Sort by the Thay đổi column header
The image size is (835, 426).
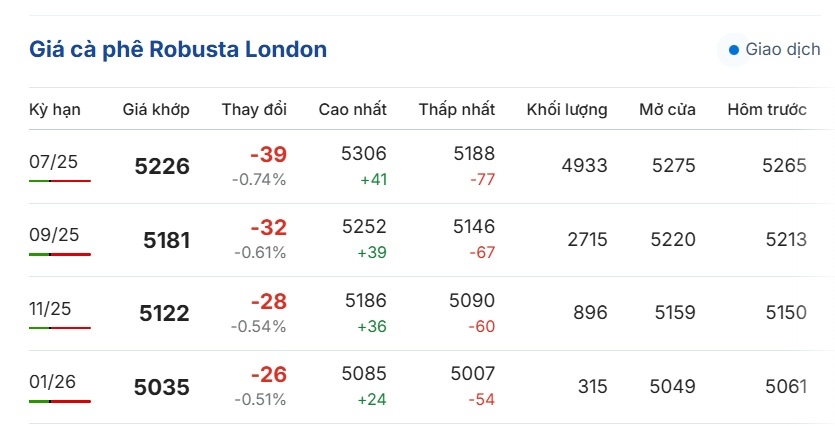254,110
